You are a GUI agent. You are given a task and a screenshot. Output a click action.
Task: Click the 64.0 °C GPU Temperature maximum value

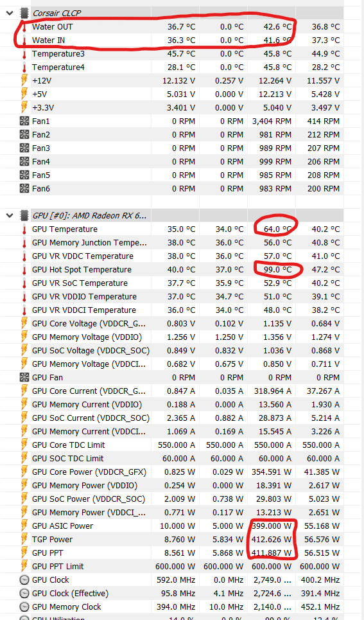tap(278, 229)
